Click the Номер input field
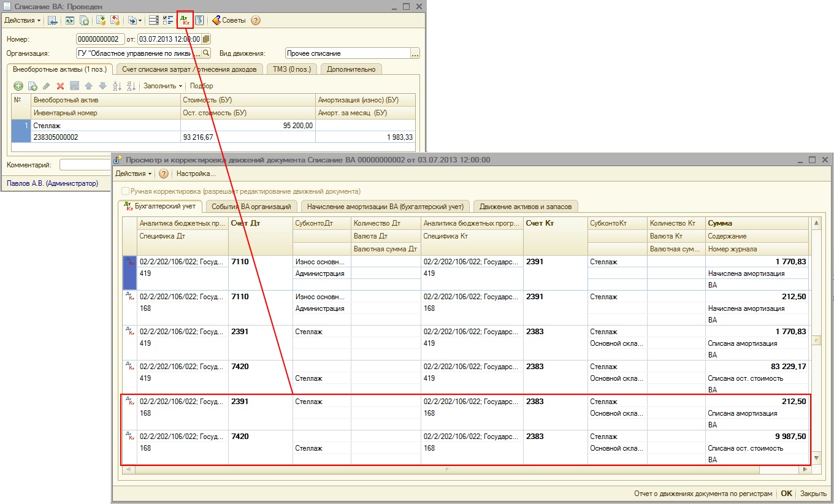The width and height of the screenshot is (834, 504). (x=101, y=39)
